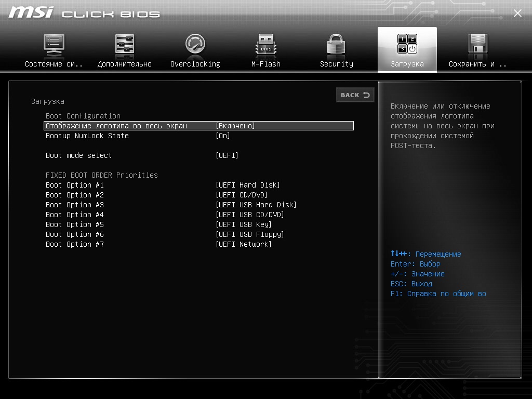Viewport: 532px width, 399px height.
Task: Open the M-Flash USB drive icon
Action: coord(266,44)
